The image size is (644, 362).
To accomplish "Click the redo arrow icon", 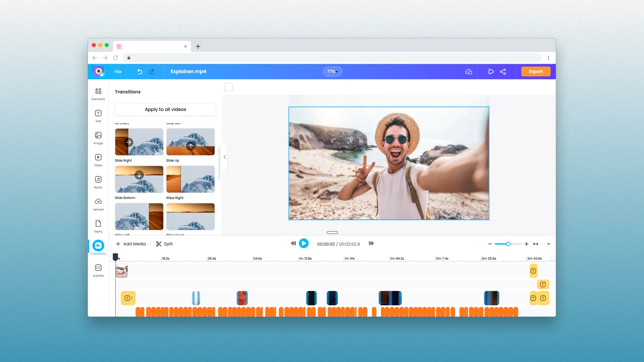I will click(152, 71).
